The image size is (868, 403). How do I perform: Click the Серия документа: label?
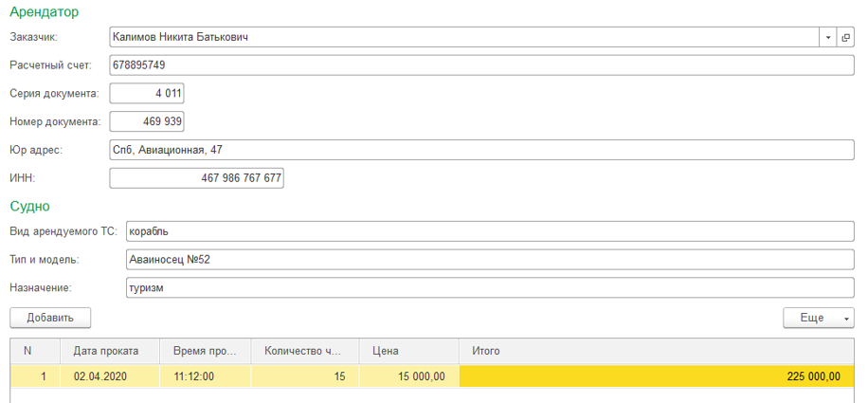54,93
